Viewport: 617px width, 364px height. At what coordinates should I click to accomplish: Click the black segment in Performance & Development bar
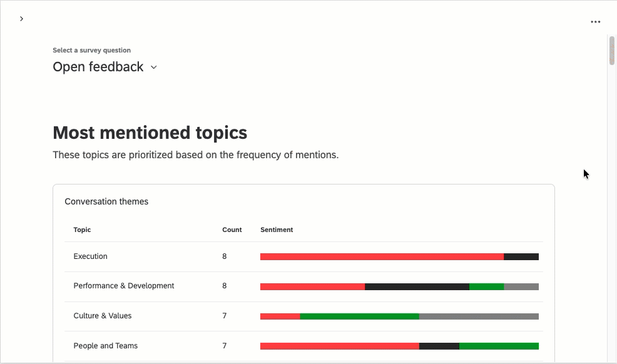pos(416,286)
